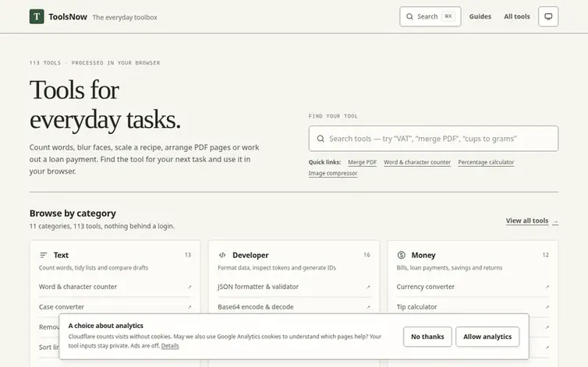Click 'Format data, inspect tokens and generate IDs'
The image size is (588, 367).
point(277,268)
